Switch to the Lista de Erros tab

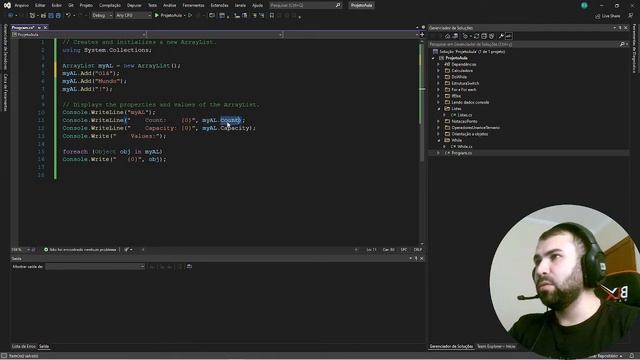24,346
